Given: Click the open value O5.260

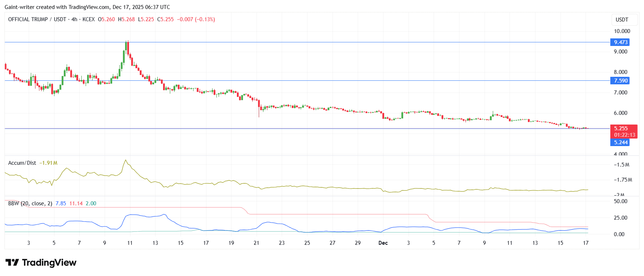Looking at the screenshot, I should coord(106,19).
